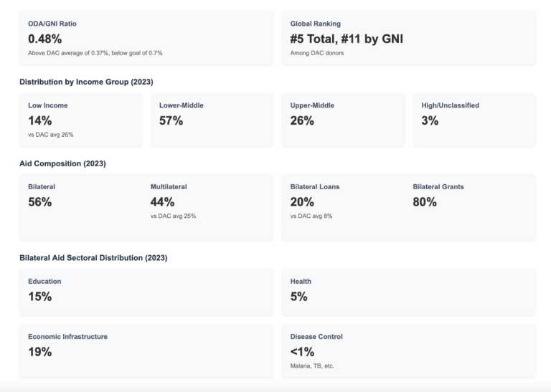The width and height of the screenshot is (551, 392).
Task: Open the Education 15% card
Action: click(x=146, y=292)
